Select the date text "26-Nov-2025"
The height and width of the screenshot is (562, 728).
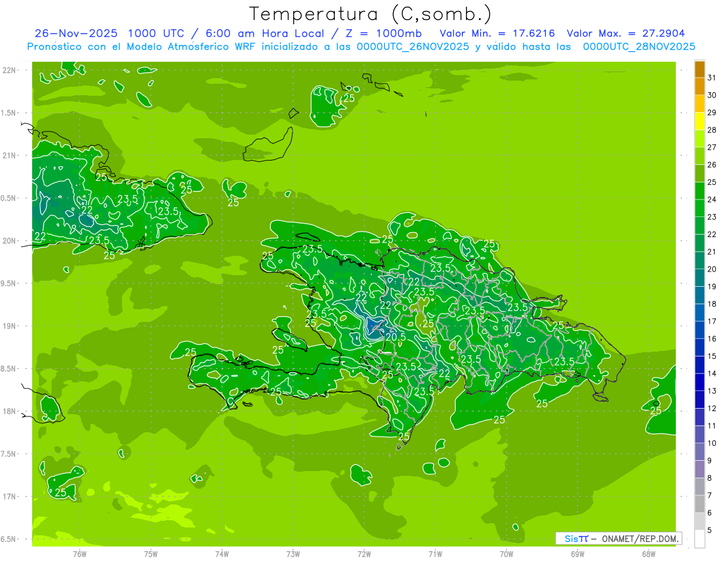tap(76, 33)
